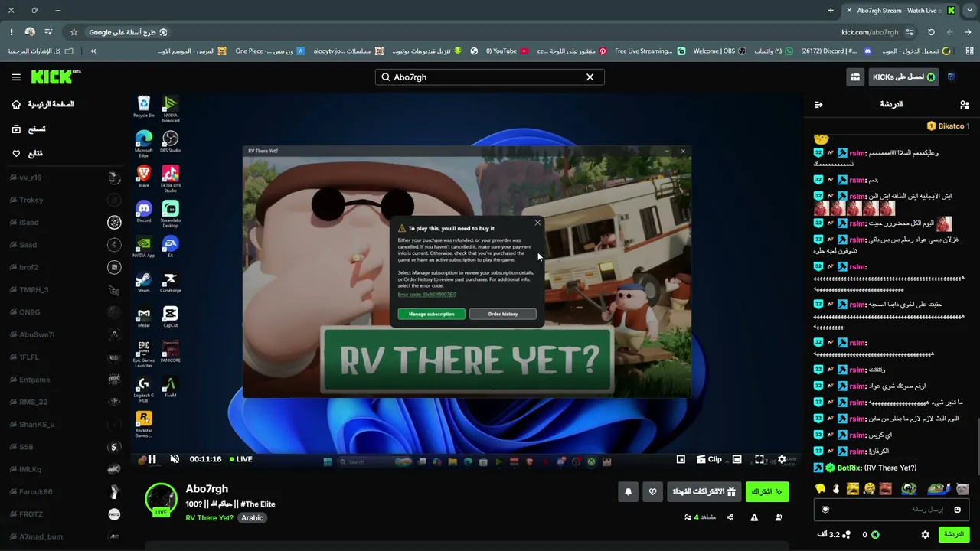
Task: Click Manage subscription in the dialog
Action: pos(431,314)
